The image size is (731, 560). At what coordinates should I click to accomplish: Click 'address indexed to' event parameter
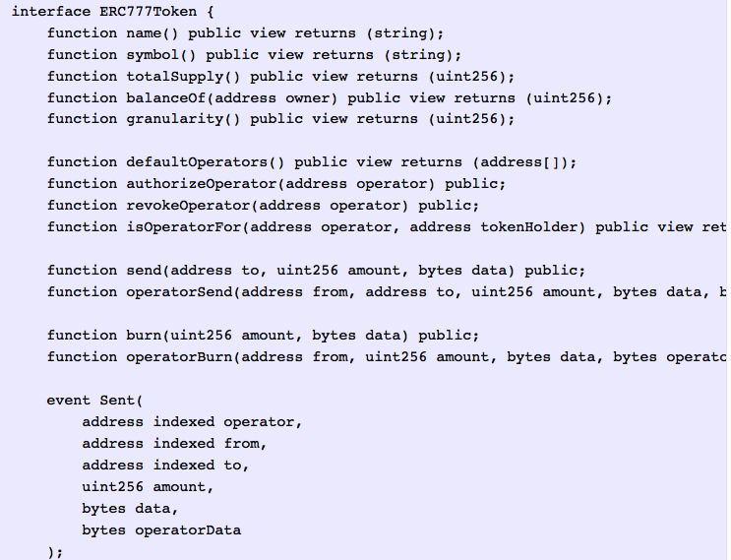point(165,465)
